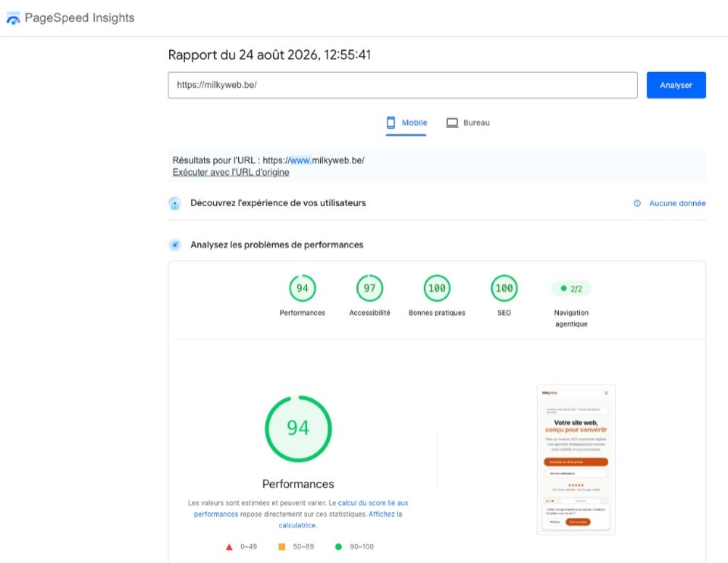Click the green circle 90–100 legend icon
Screen dimensions: 728x563
[338, 547]
